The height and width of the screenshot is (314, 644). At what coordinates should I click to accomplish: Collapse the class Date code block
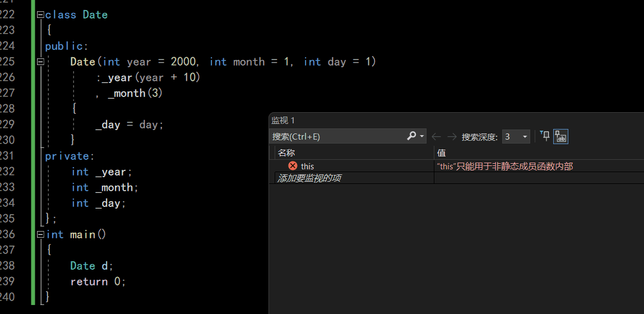coord(40,15)
